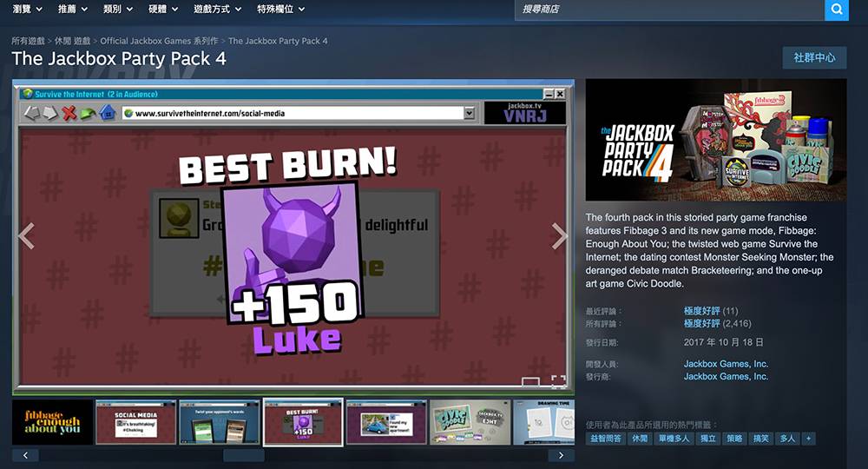Click the fullscreen icon on screenshot
Screen dimensions: 868x469
click(x=558, y=381)
